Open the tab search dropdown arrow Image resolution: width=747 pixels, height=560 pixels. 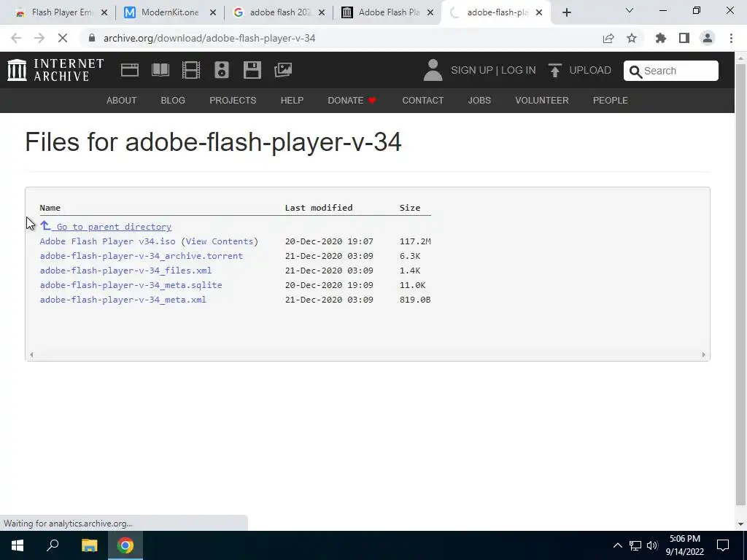point(630,10)
